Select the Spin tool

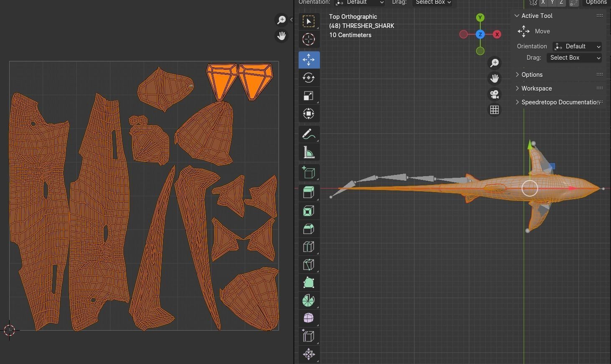click(309, 300)
